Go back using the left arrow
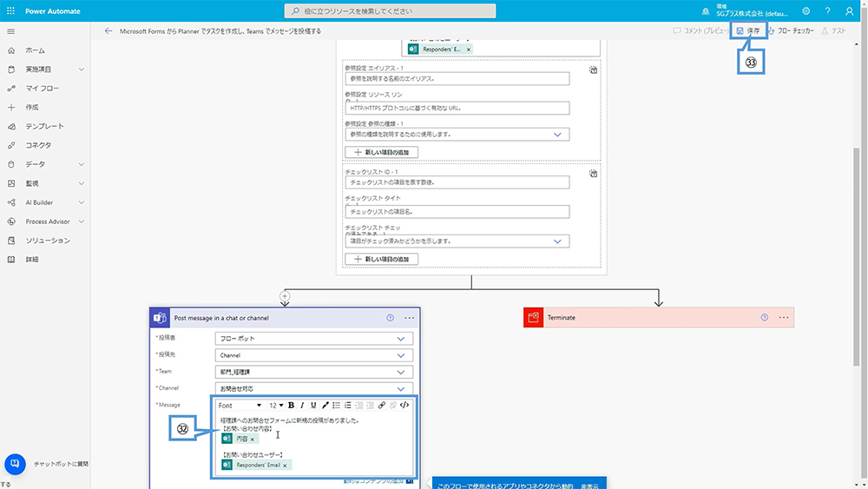This screenshot has width=868, height=489. click(108, 31)
